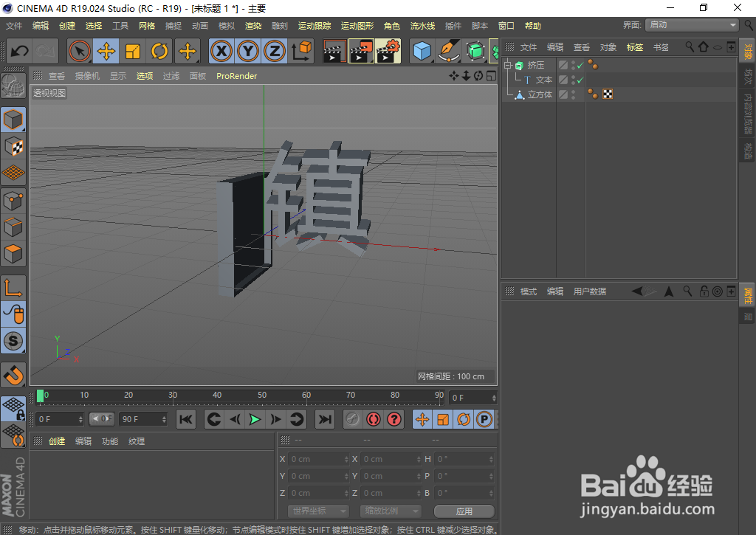Click the Undo arrow icon
The image size is (756, 535).
point(19,51)
